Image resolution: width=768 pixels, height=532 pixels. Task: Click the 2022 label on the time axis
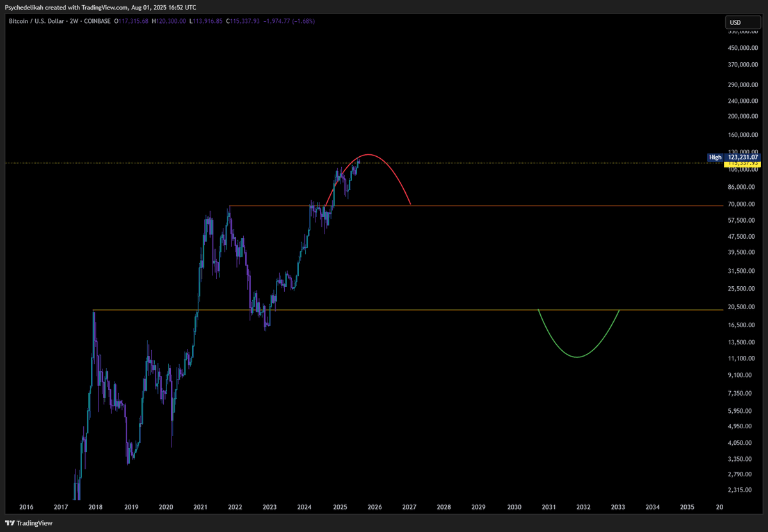click(x=235, y=507)
